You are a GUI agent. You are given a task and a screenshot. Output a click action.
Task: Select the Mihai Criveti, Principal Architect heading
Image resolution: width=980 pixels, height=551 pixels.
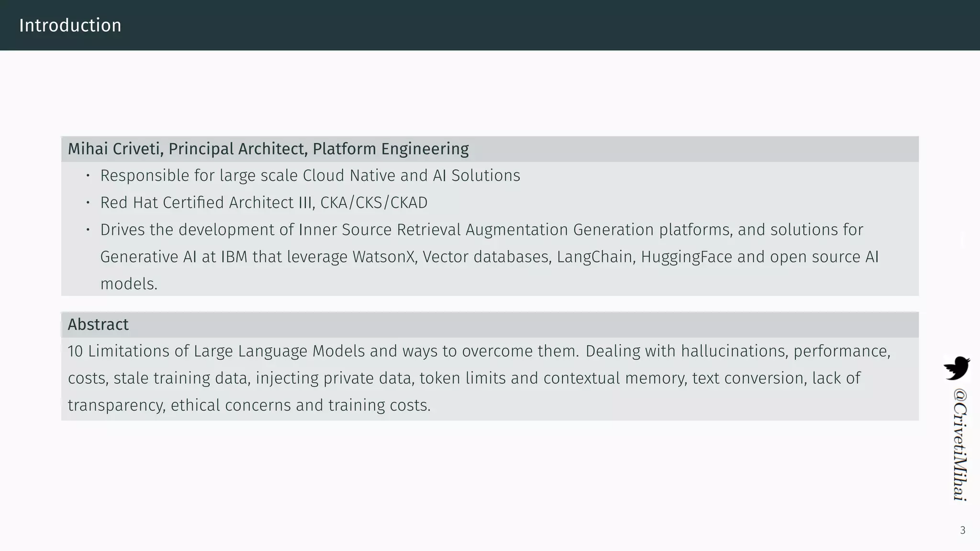268,149
